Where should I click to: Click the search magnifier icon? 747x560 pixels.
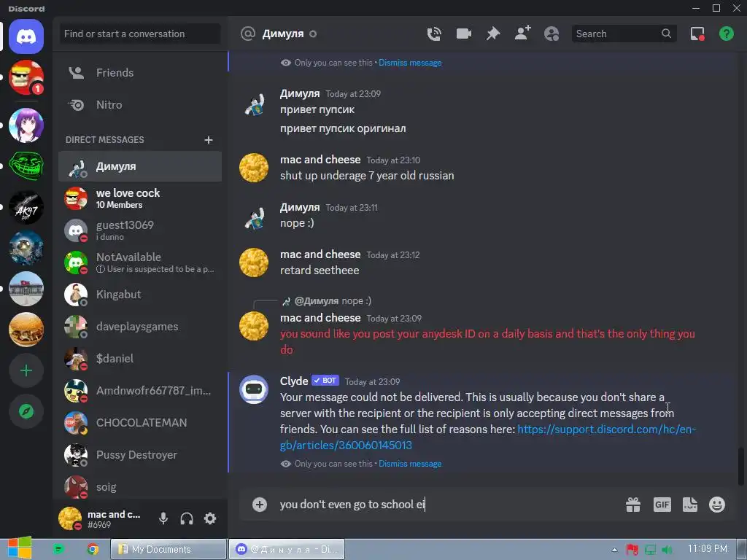[666, 34]
